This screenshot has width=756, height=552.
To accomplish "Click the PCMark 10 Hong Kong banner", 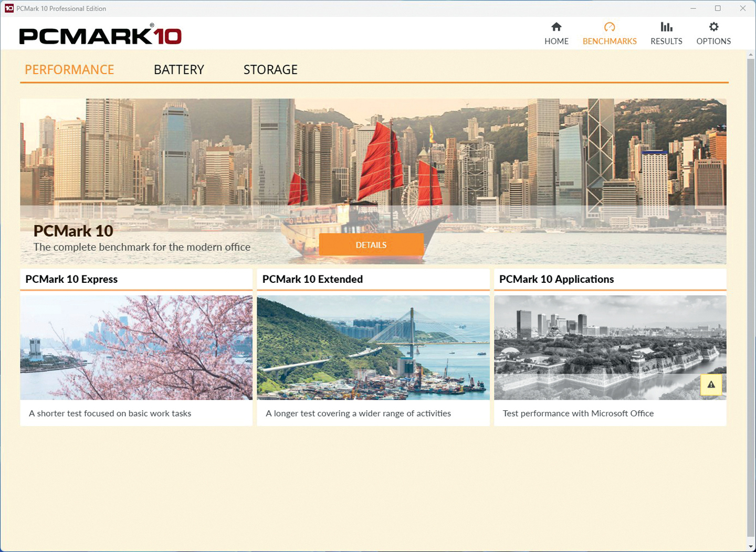I will pyautogui.click(x=373, y=157).
